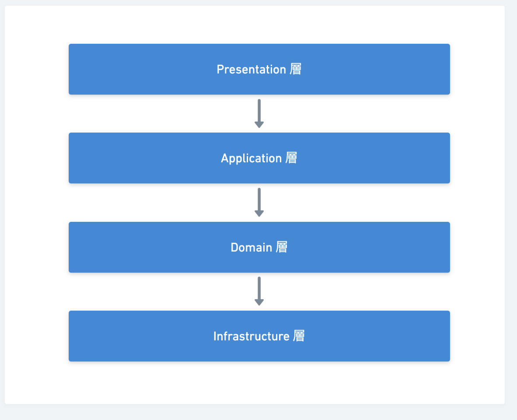Click the word "Infrastructure" in the bottom box
The image size is (517, 420).
(251, 336)
